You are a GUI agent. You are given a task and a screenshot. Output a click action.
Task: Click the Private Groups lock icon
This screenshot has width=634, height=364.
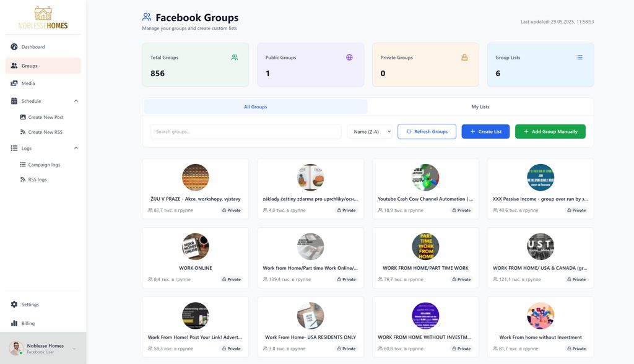tap(464, 58)
